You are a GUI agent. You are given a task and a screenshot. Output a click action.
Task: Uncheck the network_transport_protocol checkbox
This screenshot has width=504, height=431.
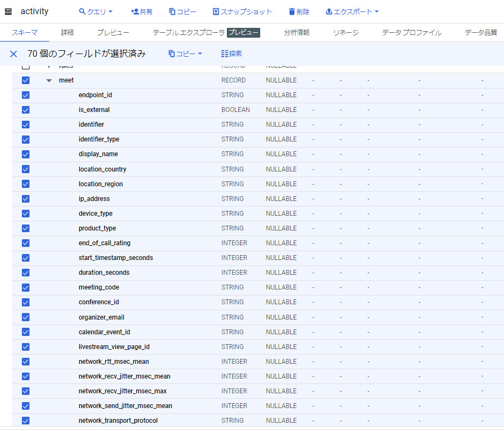(x=26, y=421)
